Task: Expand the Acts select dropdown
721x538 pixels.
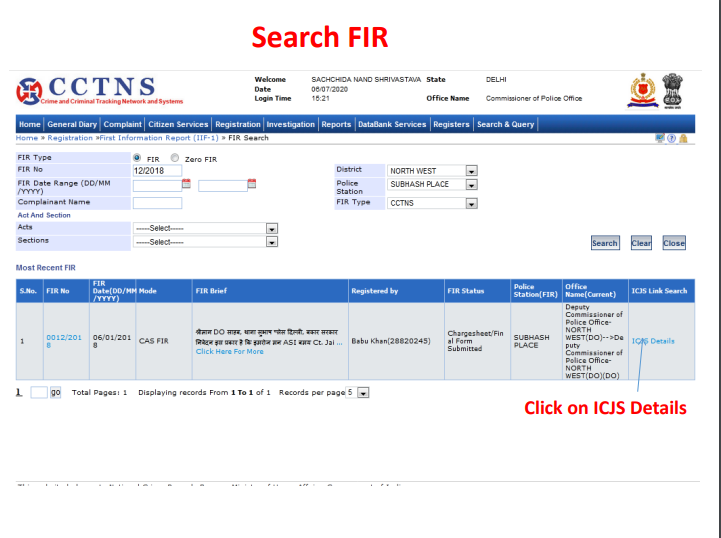Action: (271, 228)
